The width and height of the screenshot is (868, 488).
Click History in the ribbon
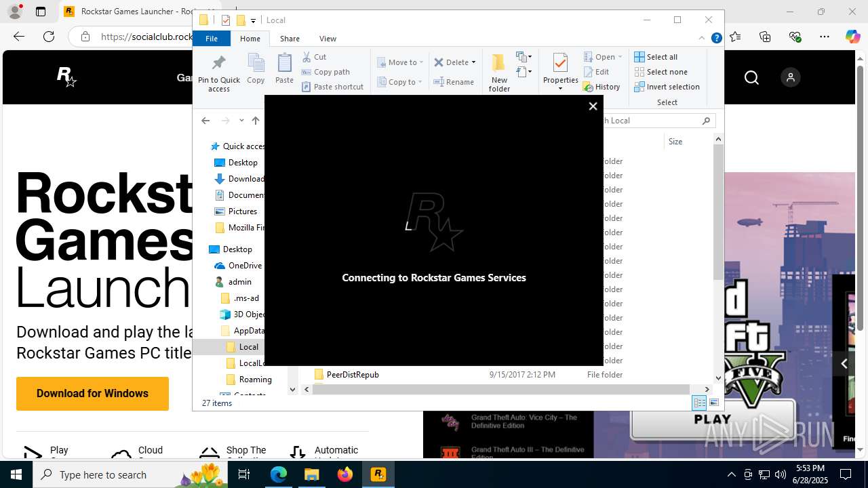coord(601,87)
